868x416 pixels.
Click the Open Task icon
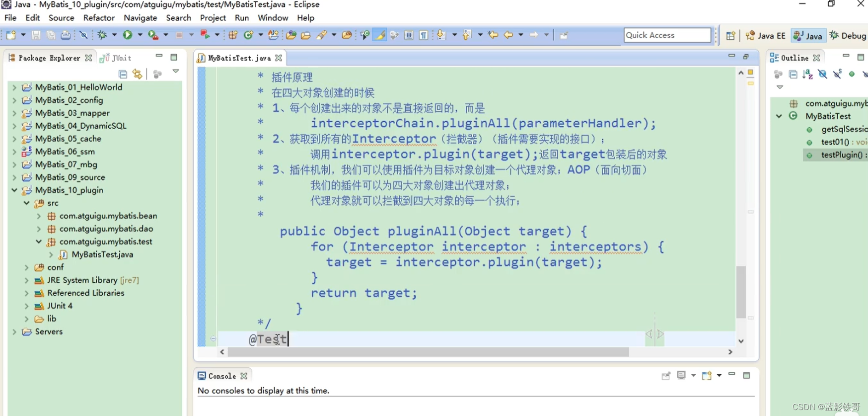[x=306, y=35]
